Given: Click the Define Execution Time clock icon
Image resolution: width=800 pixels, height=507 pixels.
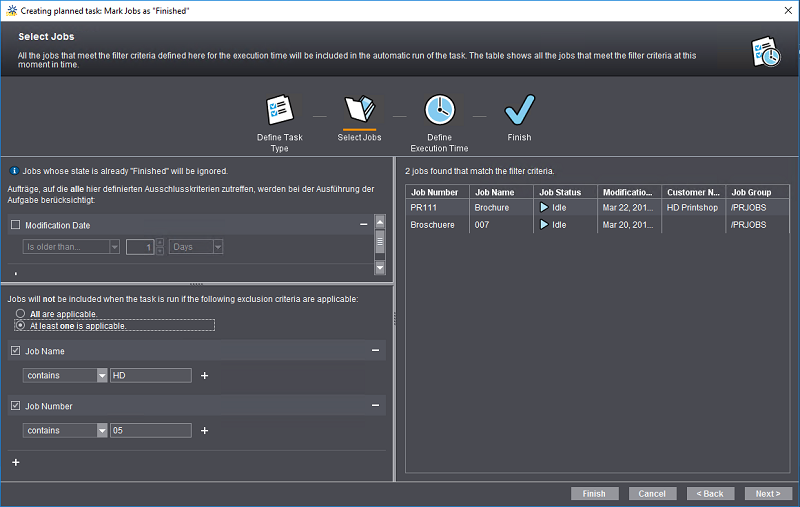Looking at the screenshot, I should point(439,109).
